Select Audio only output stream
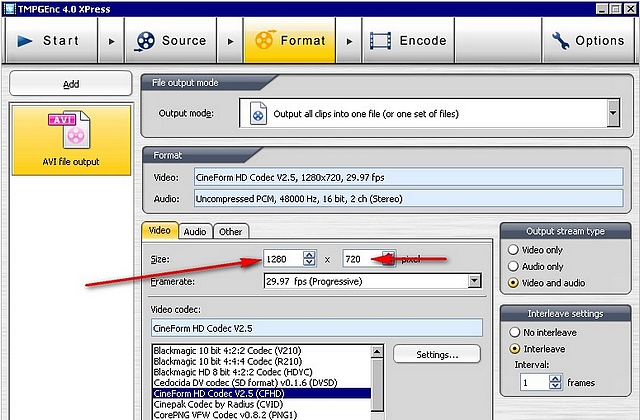The height and width of the screenshot is (420, 640). (x=513, y=266)
